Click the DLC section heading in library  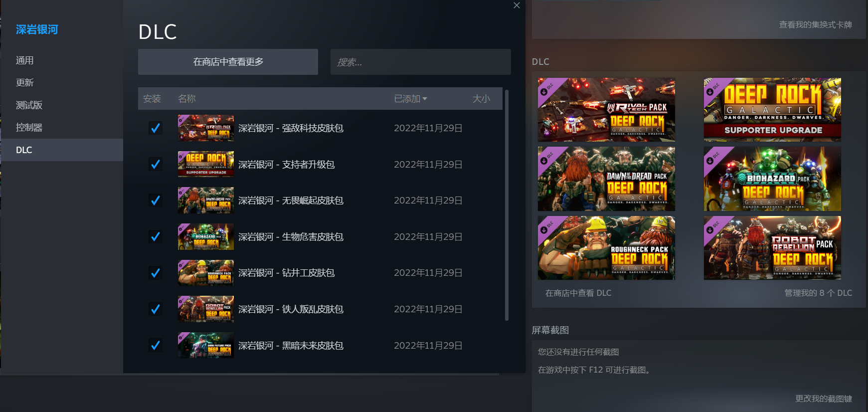click(540, 62)
